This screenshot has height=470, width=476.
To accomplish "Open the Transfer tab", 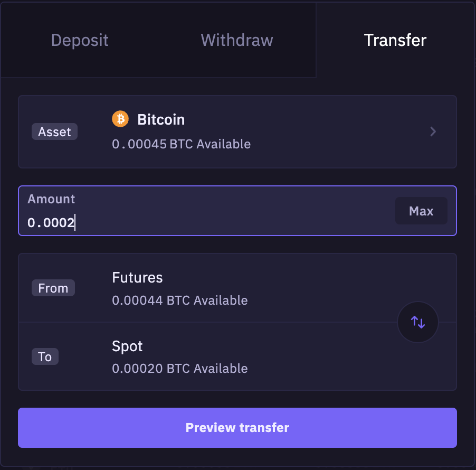I will (395, 40).
